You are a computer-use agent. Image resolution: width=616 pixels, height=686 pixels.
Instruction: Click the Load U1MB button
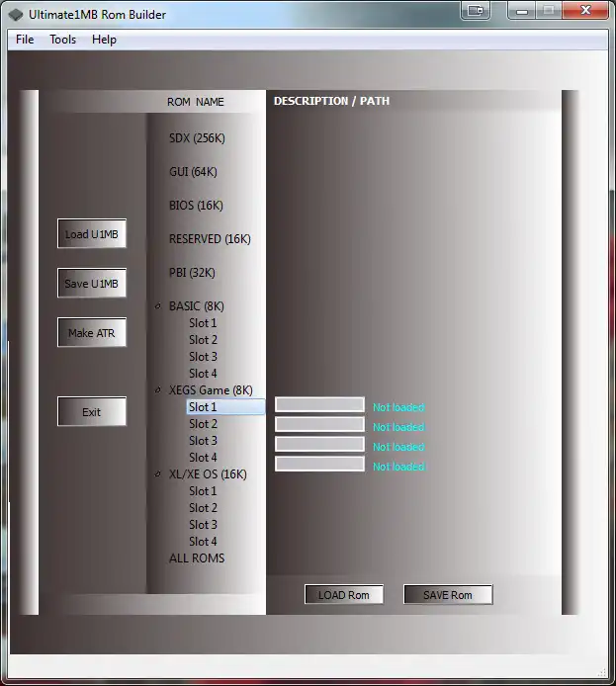pyautogui.click(x=92, y=233)
